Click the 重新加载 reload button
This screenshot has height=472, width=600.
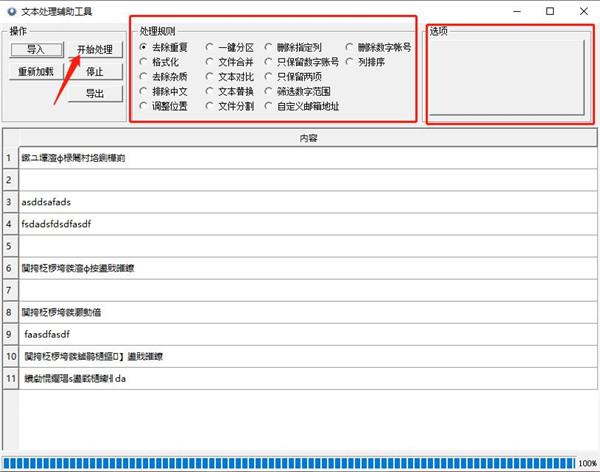point(36,72)
